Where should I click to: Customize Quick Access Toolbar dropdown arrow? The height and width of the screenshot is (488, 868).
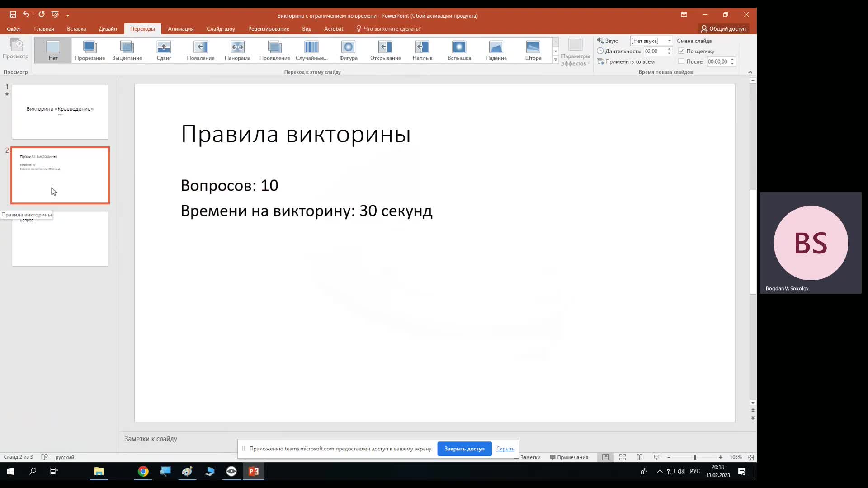tap(68, 15)
